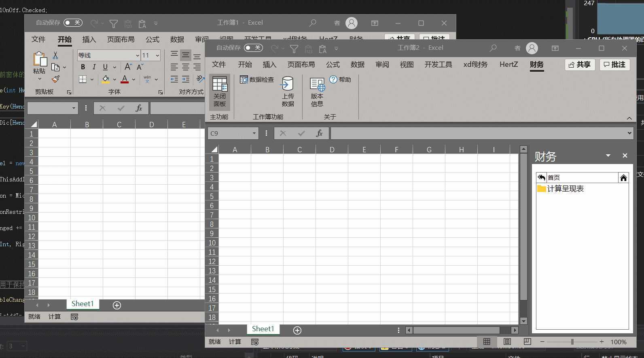Toggle italic in 工作簿1
This screenshot has width=644, height=358.
tap(94, 67)
